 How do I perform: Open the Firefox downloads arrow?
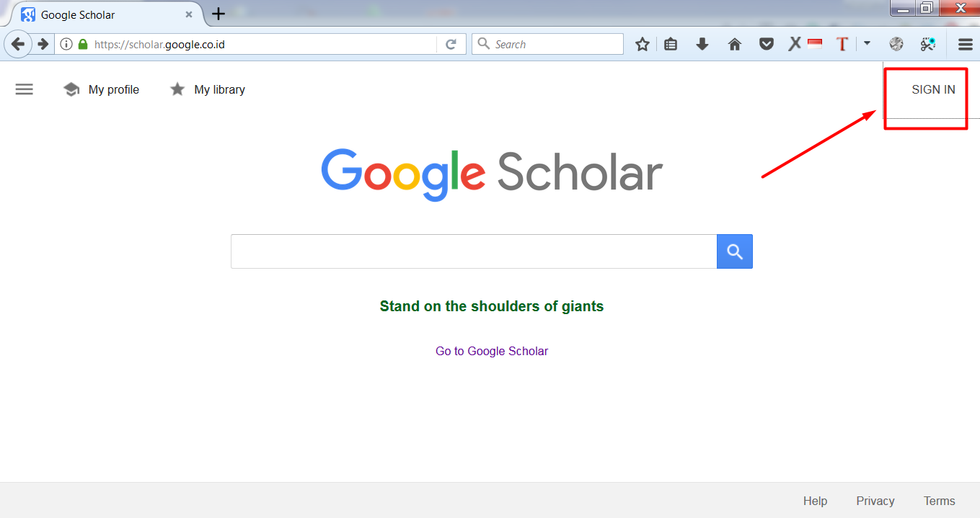[702, 45]
